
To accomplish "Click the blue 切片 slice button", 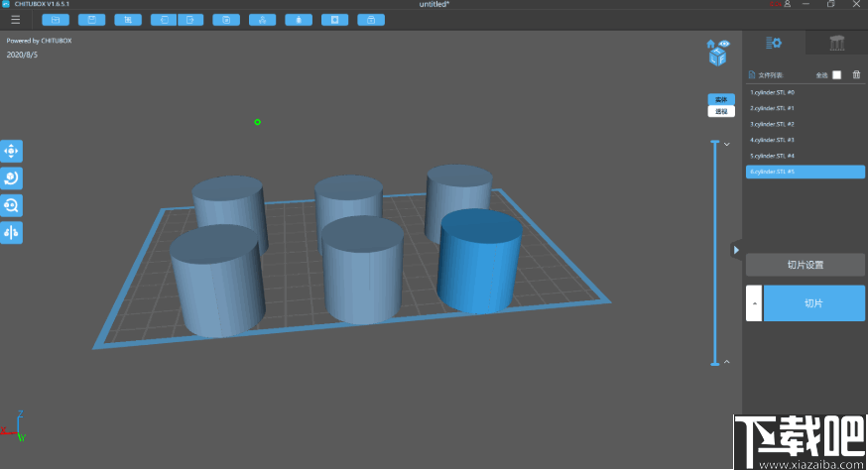I will tap(813, 302).
